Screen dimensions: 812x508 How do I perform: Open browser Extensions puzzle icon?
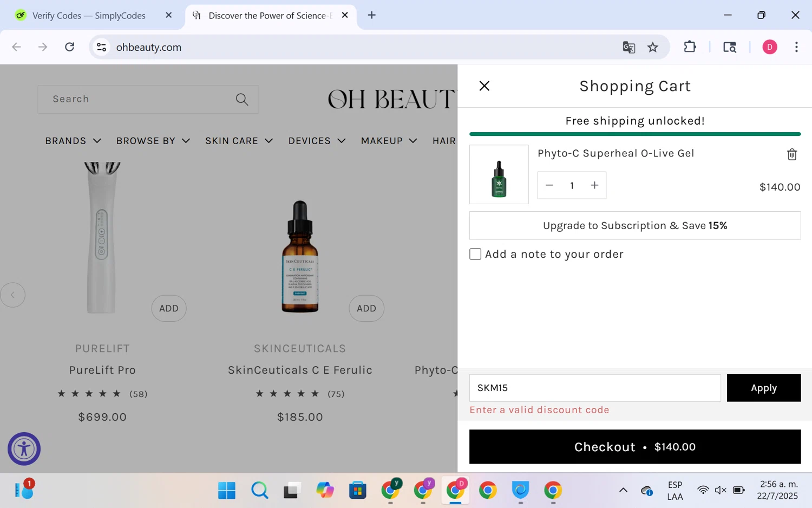point(690,47)
